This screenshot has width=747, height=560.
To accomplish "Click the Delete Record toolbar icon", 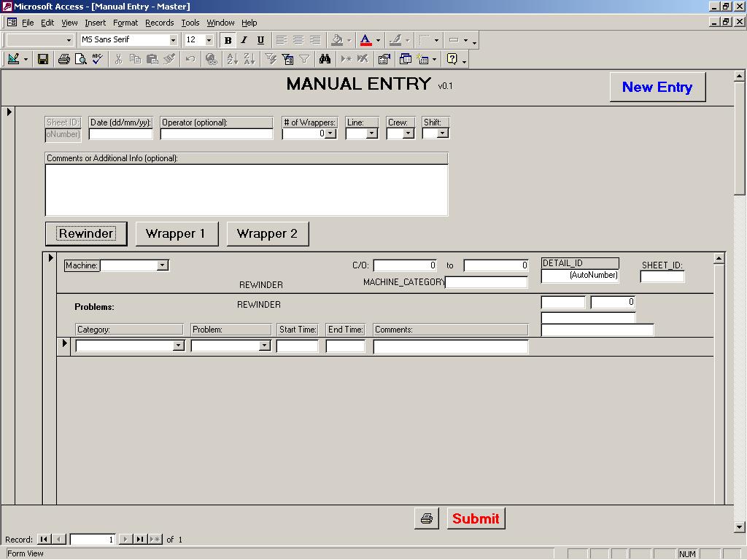I will coord(363,59).
